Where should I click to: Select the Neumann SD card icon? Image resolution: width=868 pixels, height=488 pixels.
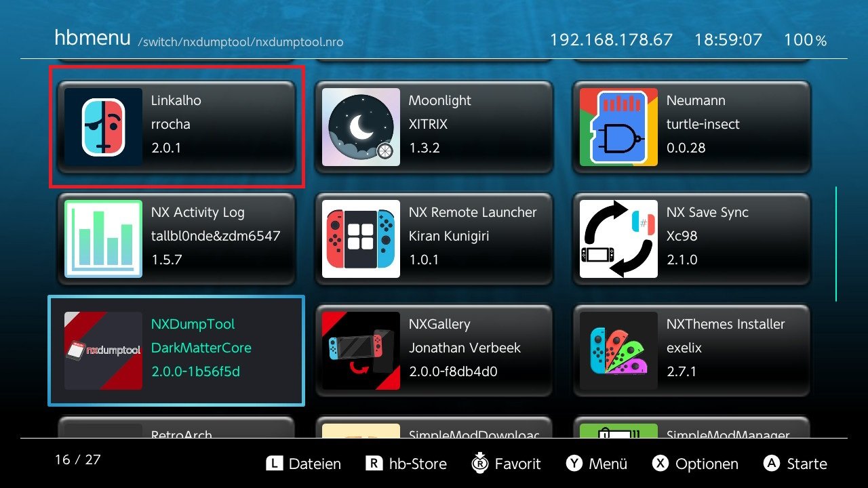coord(618,127)
